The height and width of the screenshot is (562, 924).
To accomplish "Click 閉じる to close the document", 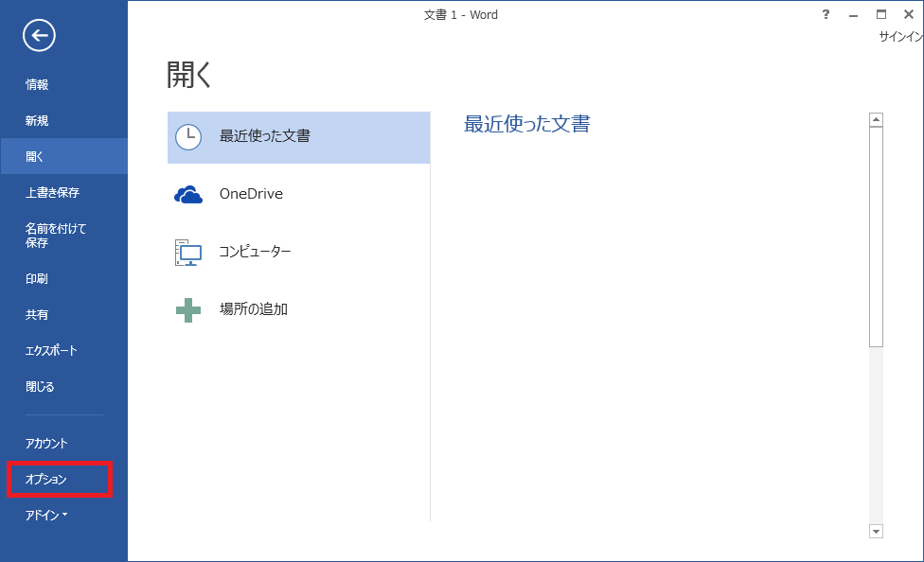I will pos(40,387).
